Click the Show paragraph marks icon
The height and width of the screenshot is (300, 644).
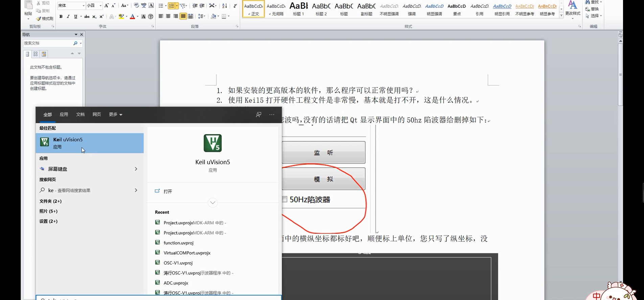coord(235,6)
